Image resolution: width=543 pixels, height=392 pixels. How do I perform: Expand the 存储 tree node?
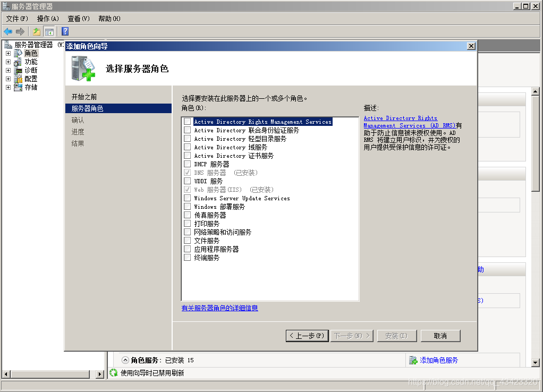pyautogui.click(x=8, y=87)
